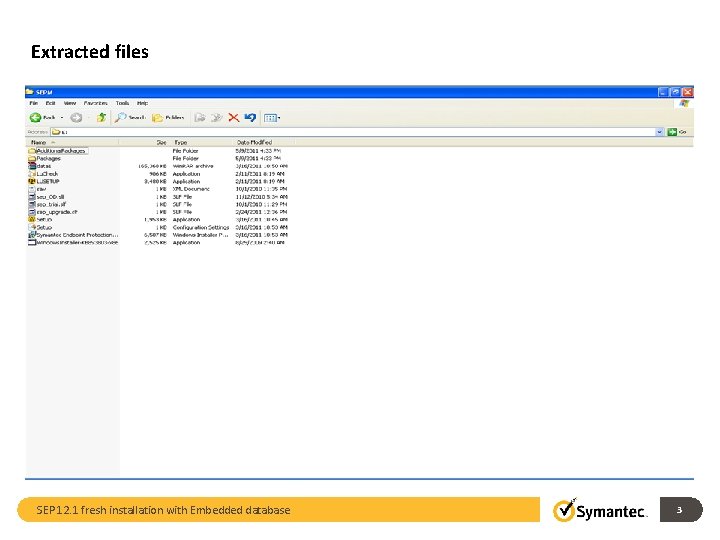Select the XML Document file icon
720x540 pixels.
tap(32, 189)
